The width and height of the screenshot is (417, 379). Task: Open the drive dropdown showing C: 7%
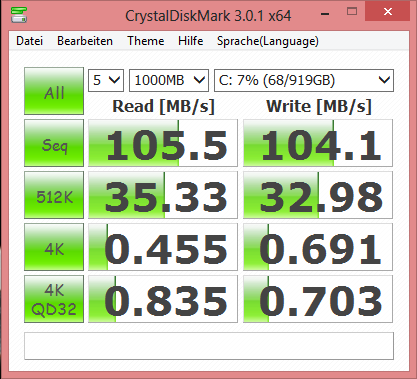pos(304,80)
